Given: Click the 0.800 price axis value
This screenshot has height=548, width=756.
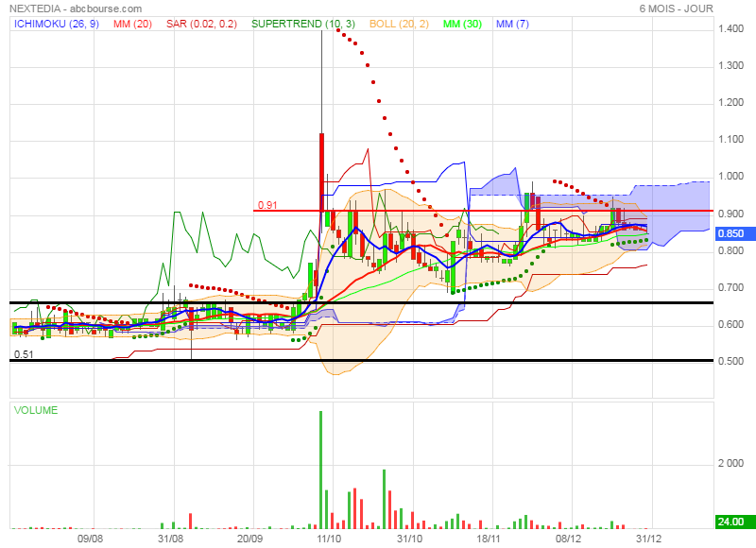Looking at the screenshot, I should (730, 250).
